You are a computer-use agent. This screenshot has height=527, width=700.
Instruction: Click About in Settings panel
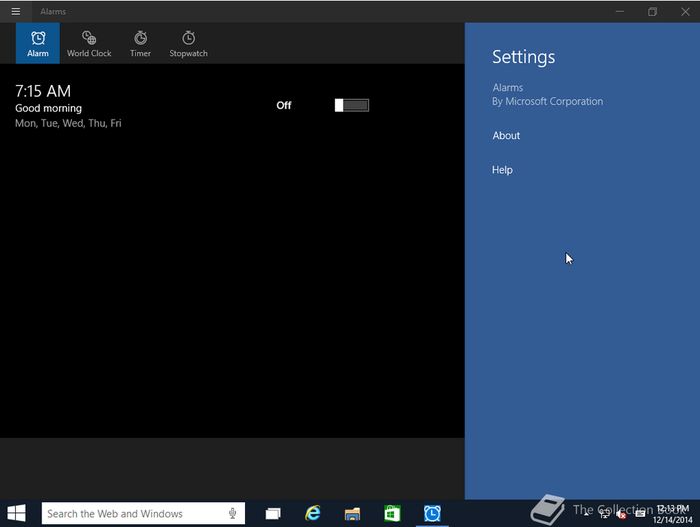point(506,136)
